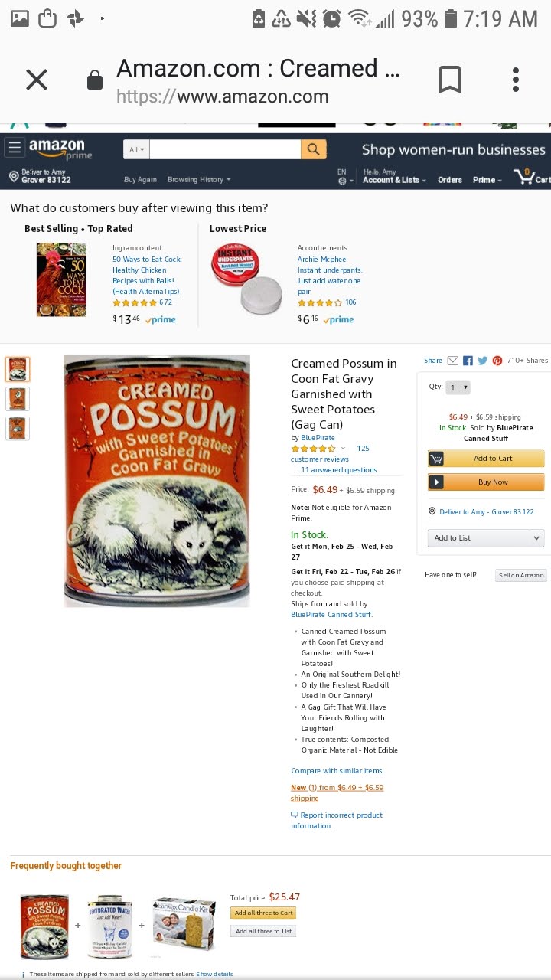This screenshot has width=551, height=980.
Task: Expand the Add to List dropdown
Action: pyautogui.click(x=486, y=538)
